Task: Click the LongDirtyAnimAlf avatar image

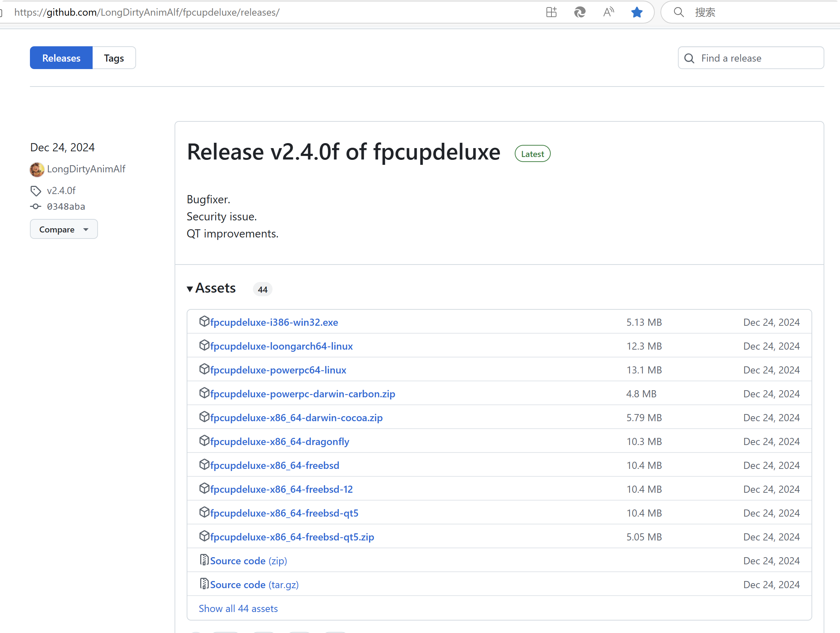Action: [37, 169]
